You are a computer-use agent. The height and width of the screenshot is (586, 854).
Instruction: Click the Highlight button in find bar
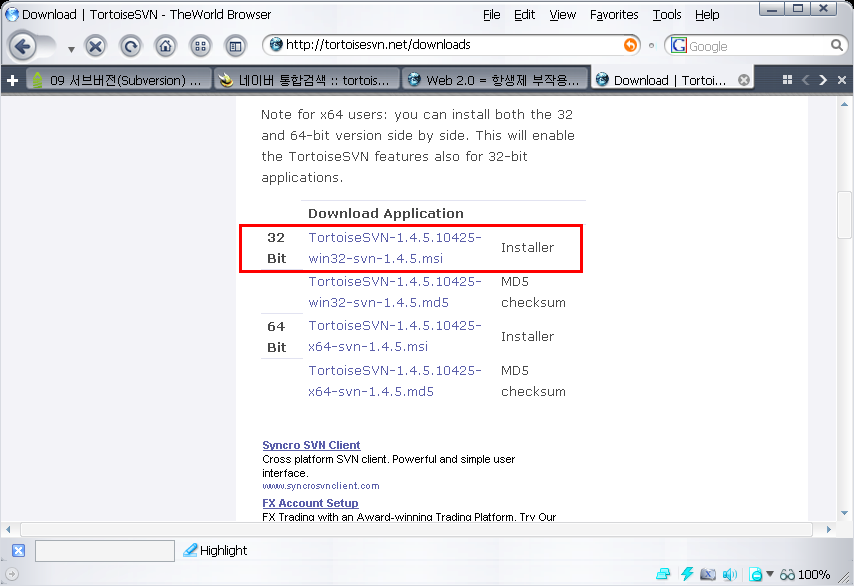coord(215,551)
